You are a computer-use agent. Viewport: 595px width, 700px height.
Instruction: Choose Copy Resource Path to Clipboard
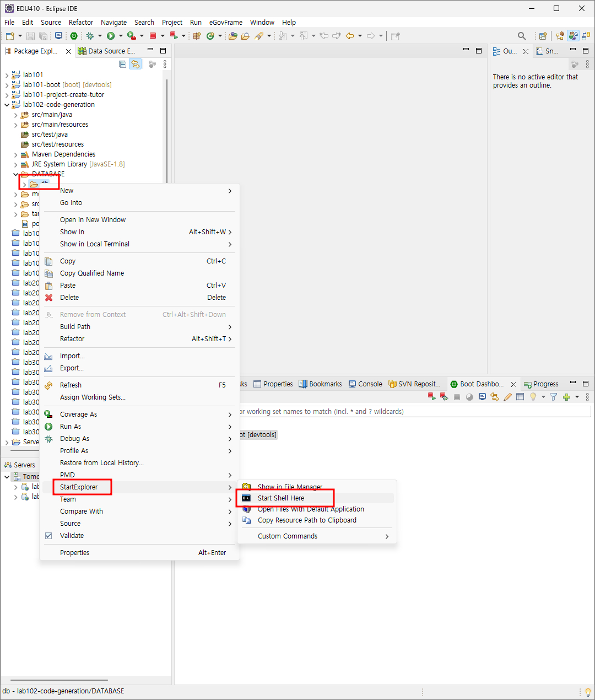click(x=317, y=520)
